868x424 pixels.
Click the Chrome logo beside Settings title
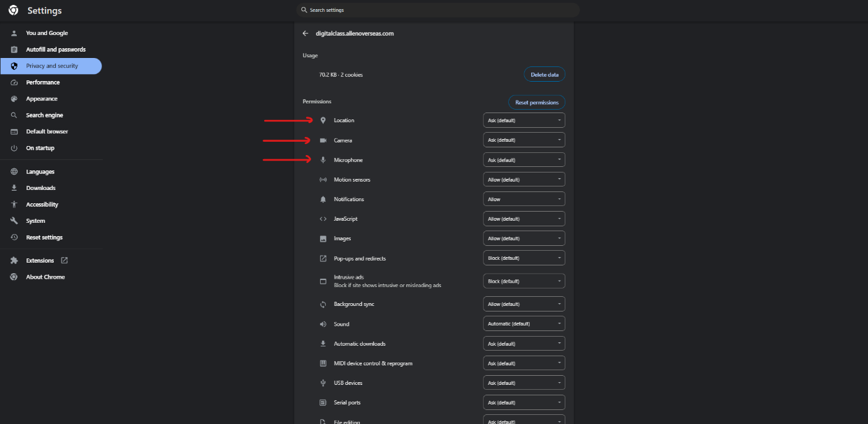click(13, 10)
